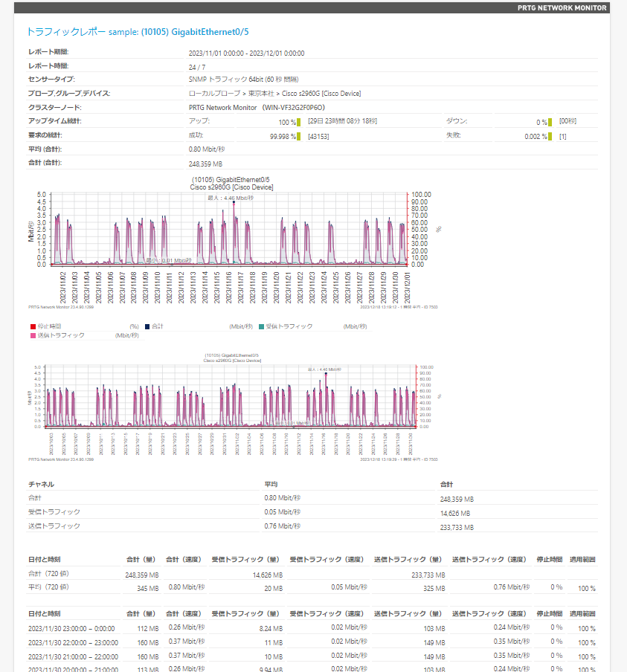
Task: Click the クラスターノード label
Action: [55, 108]
